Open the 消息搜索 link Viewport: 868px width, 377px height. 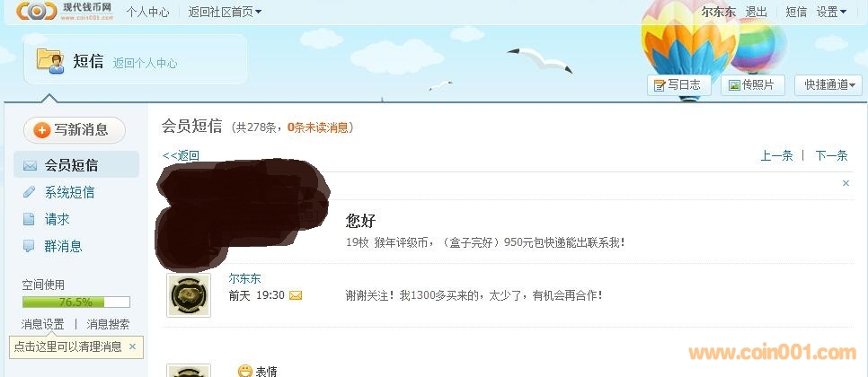[x=108, y=324]
